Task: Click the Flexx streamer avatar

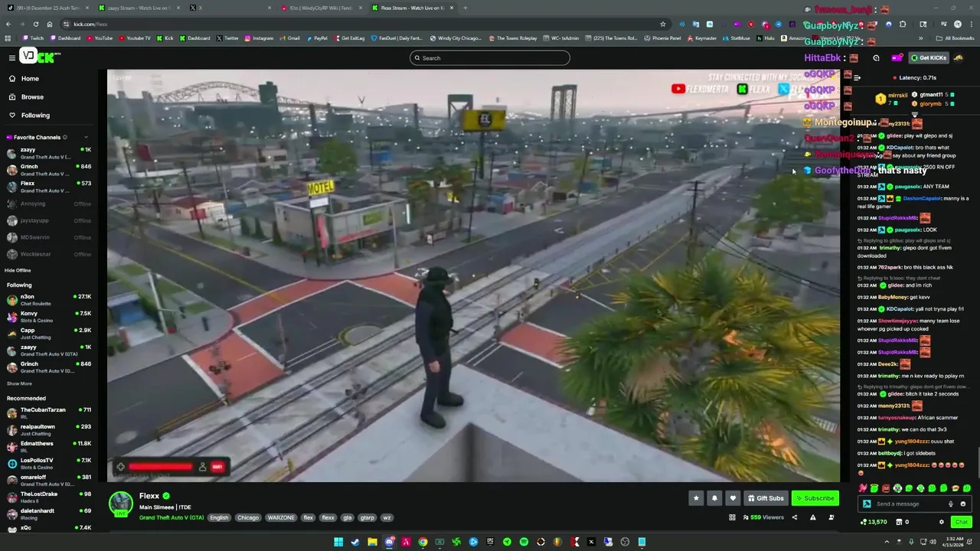Action: pos(121,504)
